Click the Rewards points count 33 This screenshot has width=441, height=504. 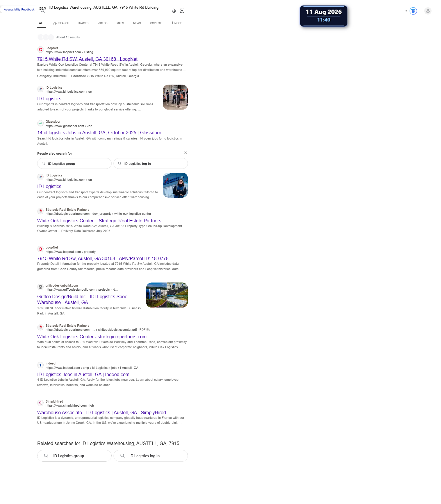pos(405,11)
